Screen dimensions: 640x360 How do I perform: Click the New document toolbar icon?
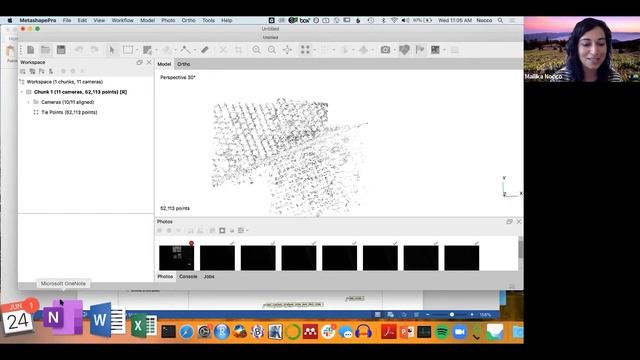(x=31, y=50)
